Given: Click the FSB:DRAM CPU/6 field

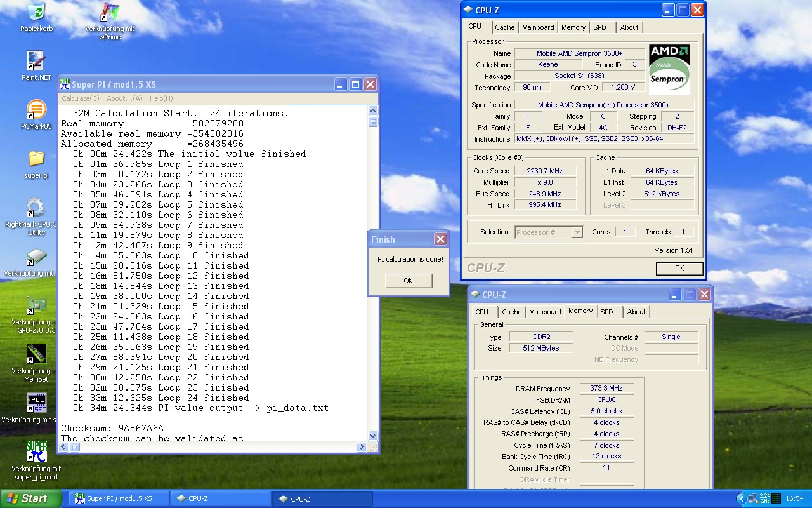Looking at the screenshot, I should pos(606,400).
